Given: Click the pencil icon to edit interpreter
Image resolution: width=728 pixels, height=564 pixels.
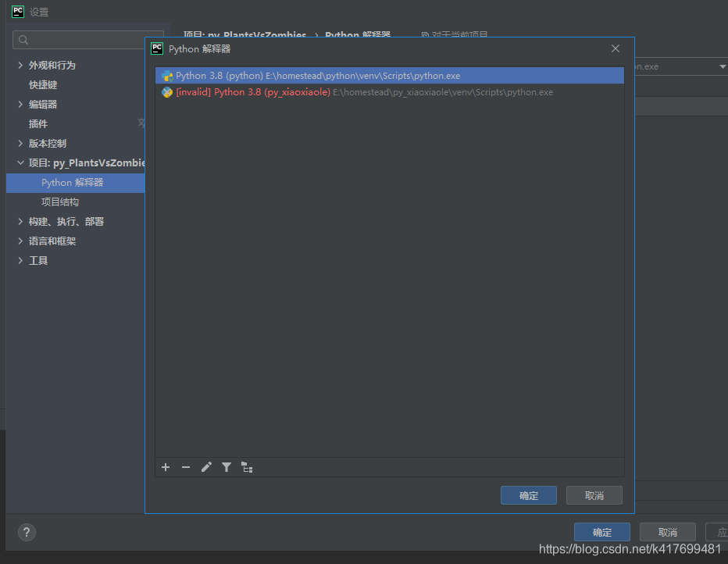Looking at the screenshot, I should click(206, 467).
